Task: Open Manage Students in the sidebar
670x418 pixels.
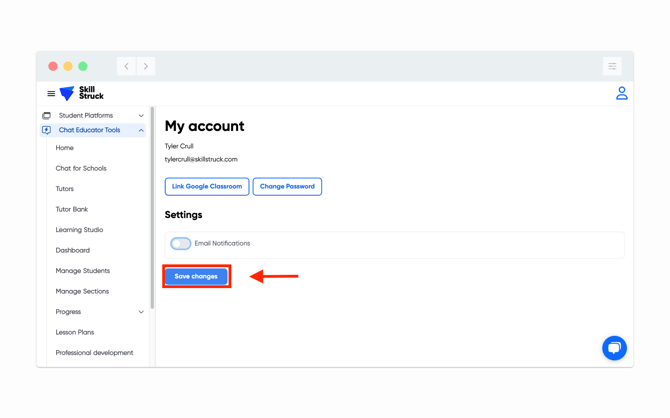Action: 83,271
